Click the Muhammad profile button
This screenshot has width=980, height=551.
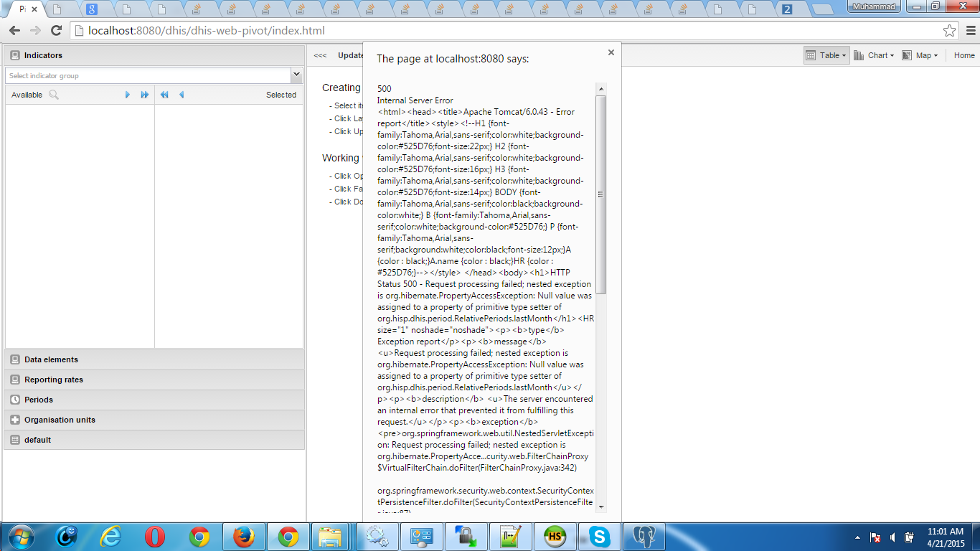tap(875, 6)
